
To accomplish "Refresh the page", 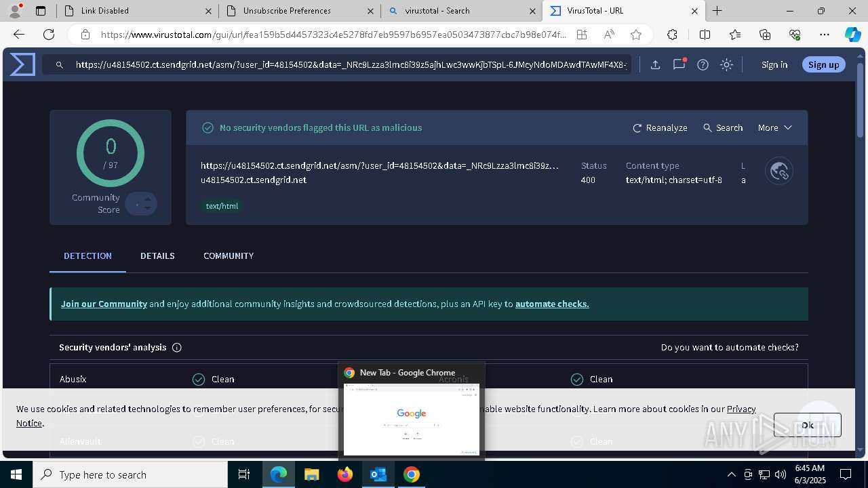I will coord(49,35).
